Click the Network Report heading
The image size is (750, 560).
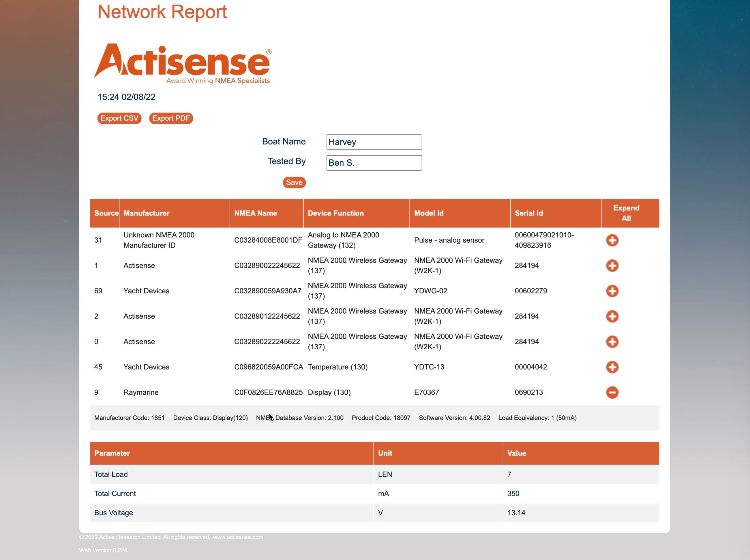pos(162,12)
